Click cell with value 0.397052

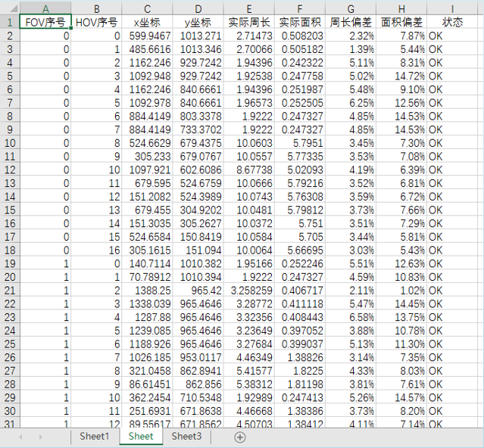point(300,331)
